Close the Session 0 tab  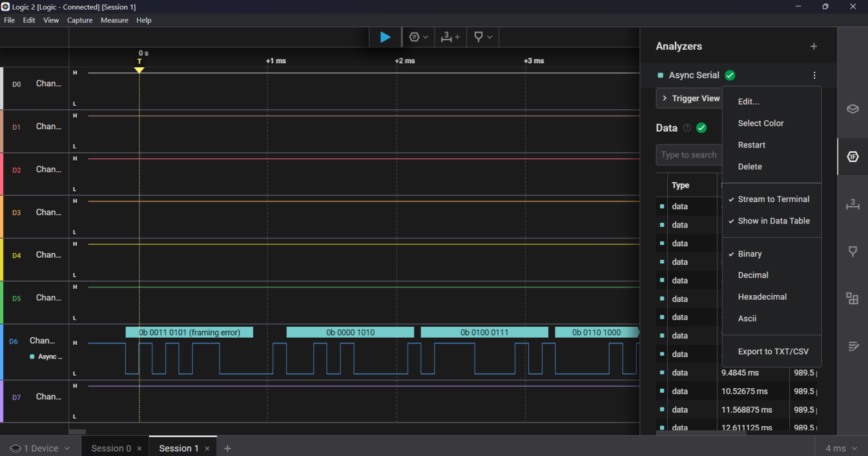tap(139, 449)
